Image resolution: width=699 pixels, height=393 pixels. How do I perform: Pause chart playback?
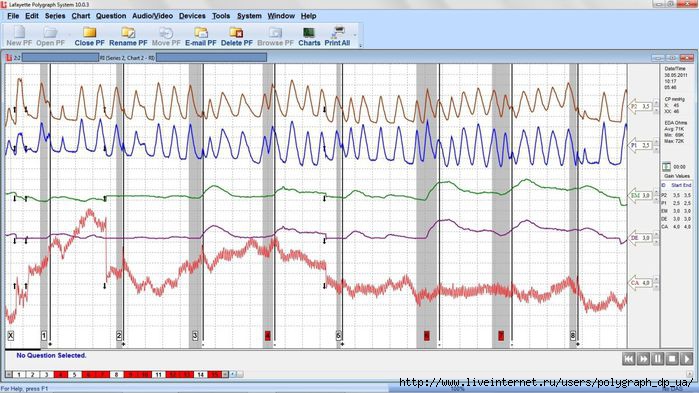[658, 359]
